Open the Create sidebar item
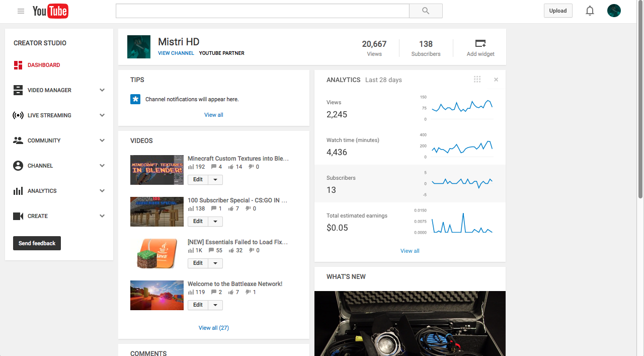 38,216
